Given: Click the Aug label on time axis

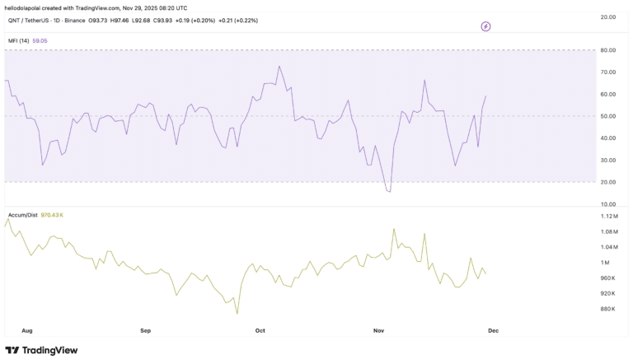Looking at the screenshot, I should tap(27, 330).
